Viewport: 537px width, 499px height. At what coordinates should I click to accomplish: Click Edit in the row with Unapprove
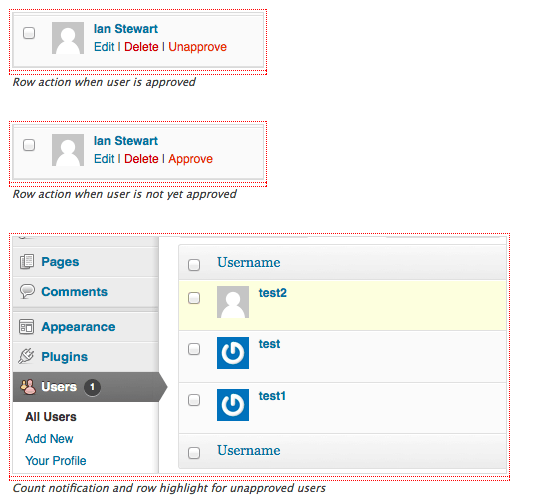click(104, 47)
